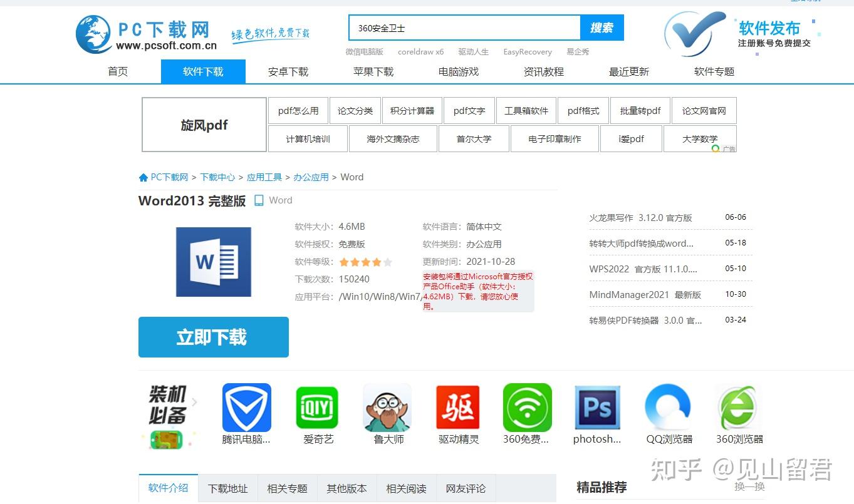Click the EasyRecovery hot search link
Screen dimensions: 854x504
coord(528,52)
